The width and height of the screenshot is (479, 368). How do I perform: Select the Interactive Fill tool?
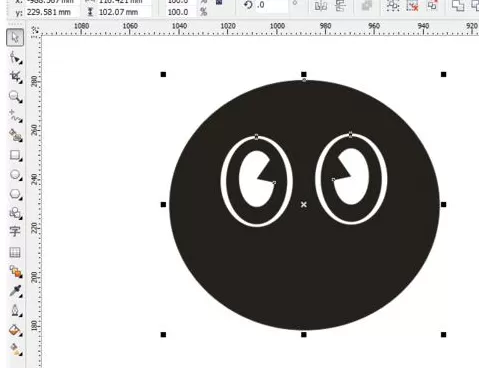click(15, 350)
